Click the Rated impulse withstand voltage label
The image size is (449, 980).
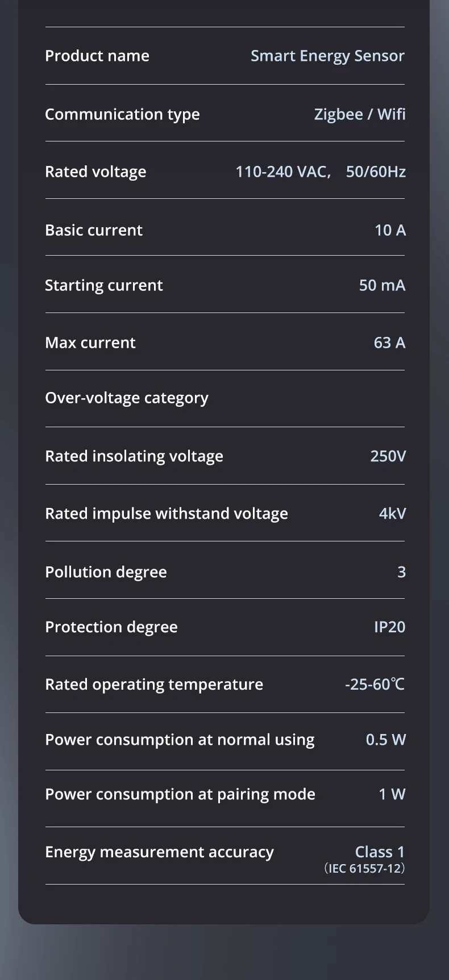tap(167, 514)
